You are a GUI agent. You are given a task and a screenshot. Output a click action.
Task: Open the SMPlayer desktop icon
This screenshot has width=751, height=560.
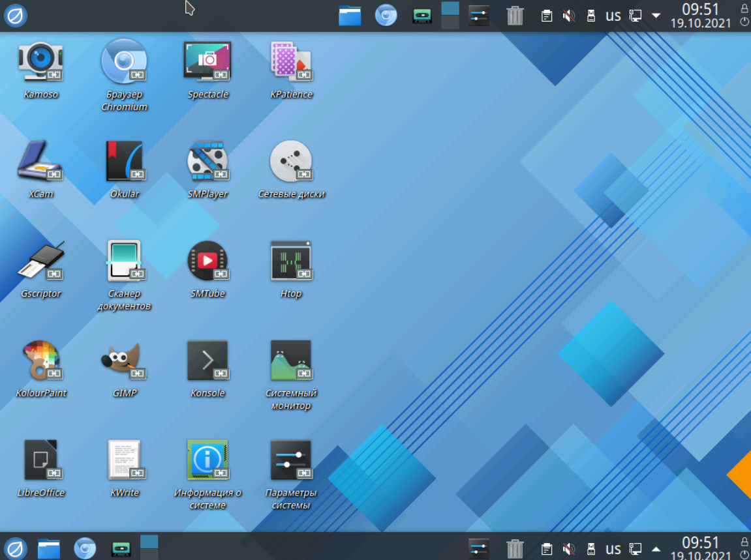[207, 160]
